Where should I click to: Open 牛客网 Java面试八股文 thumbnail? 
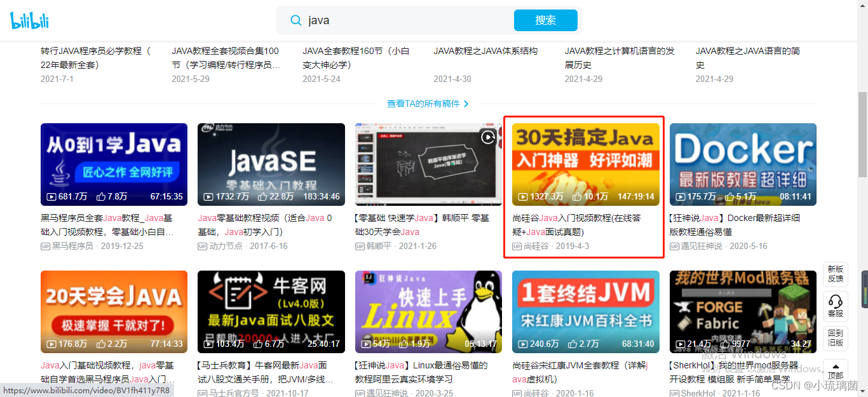coord(271,312)
